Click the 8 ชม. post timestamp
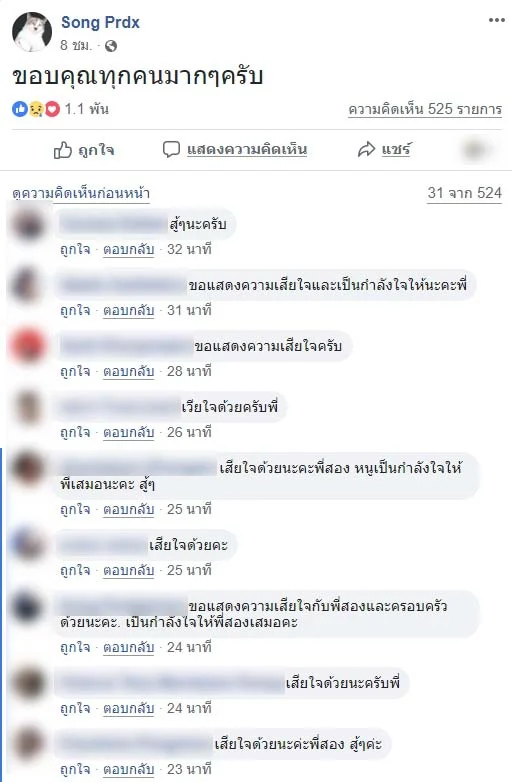 [x=76, y=45]
